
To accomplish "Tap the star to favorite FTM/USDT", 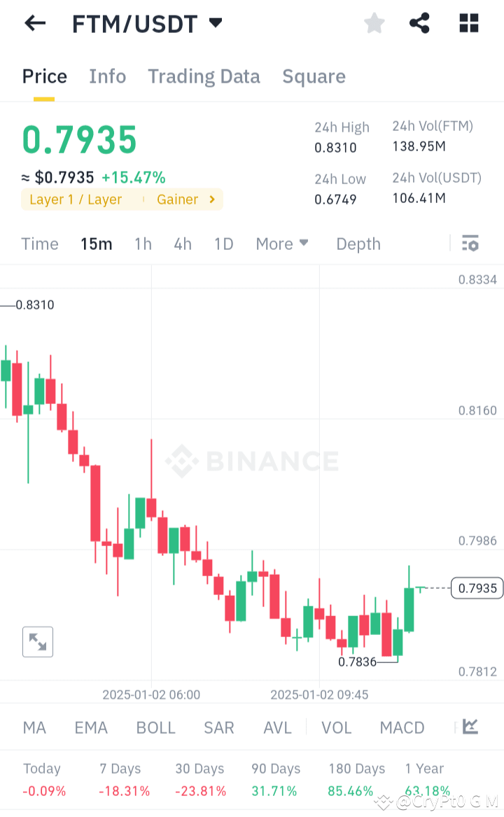I will [x=374, y=23].
